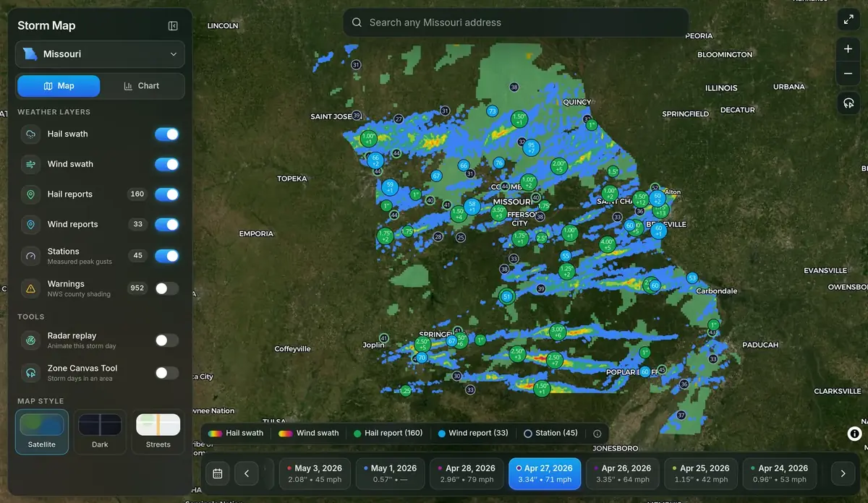The image size is (868, 503).
Task: Click the 4.00" hail report marker
Action: point(608,245)
